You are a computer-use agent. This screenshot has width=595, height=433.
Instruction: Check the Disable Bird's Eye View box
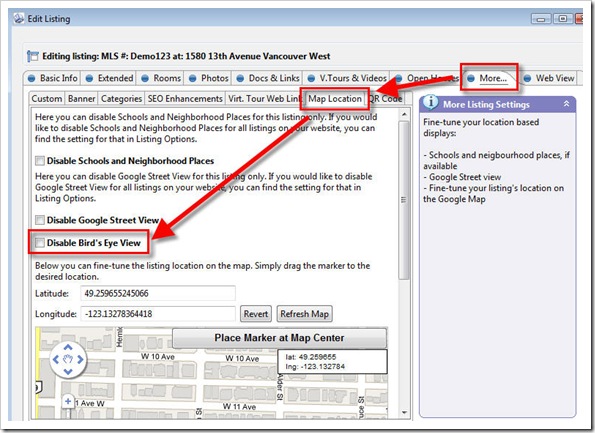[x=40, y=243]
